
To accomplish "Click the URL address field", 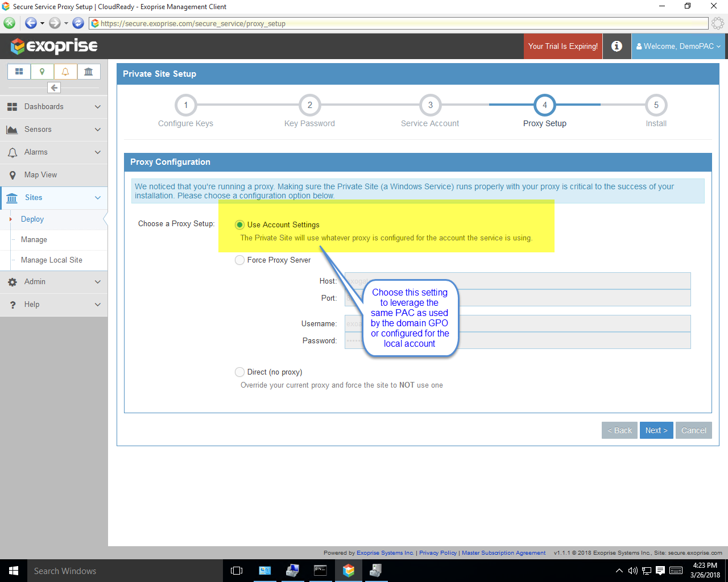I will (399, 23).
